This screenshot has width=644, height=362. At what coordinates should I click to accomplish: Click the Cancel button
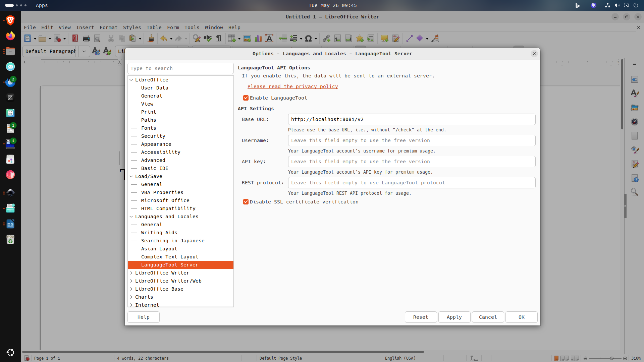coord(488,317)
